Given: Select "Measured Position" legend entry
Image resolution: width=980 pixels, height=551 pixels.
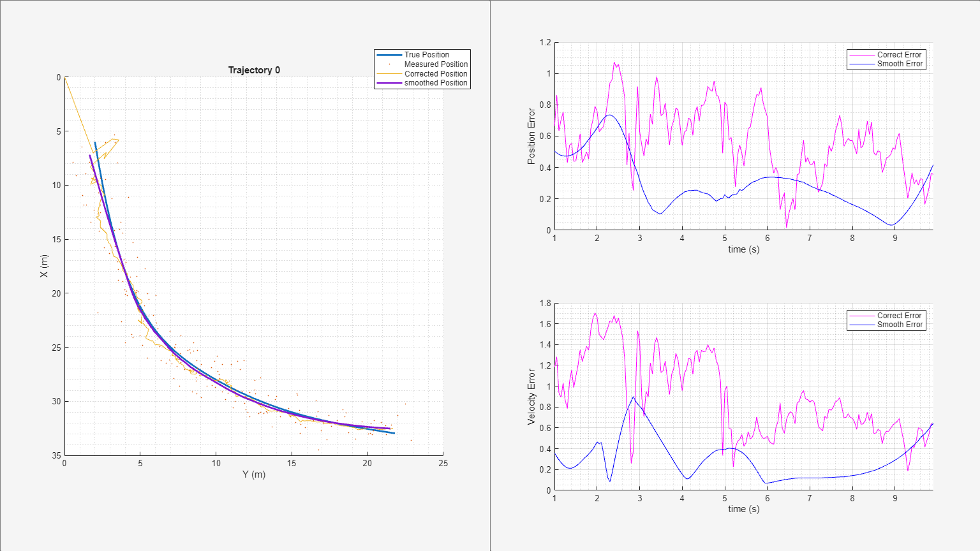Looking at the screenshot, I should [436, 64].
